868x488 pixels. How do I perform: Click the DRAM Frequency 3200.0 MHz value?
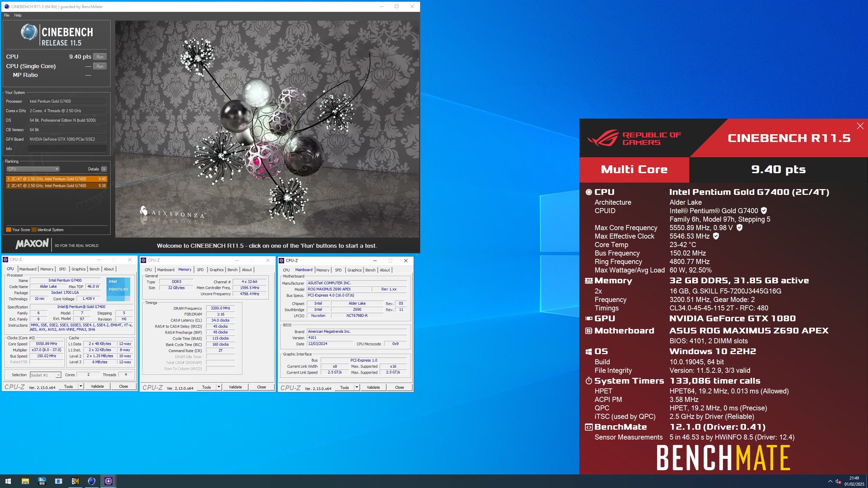[x=220, y=308]
